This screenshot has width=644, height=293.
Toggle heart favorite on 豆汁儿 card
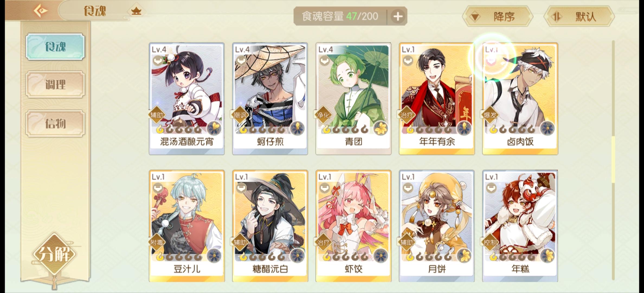click(x=158, y=188)
